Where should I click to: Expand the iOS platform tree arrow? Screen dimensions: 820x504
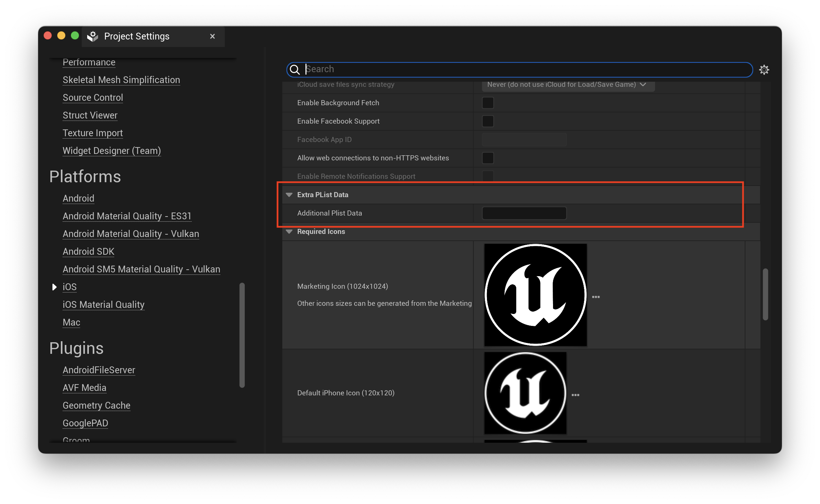[54, 287]
